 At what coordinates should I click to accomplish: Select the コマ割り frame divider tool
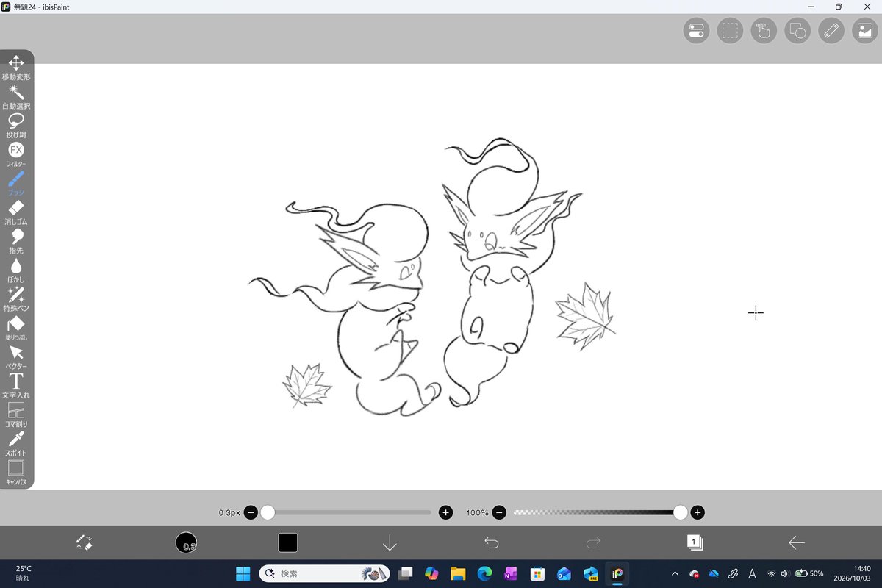16,415
